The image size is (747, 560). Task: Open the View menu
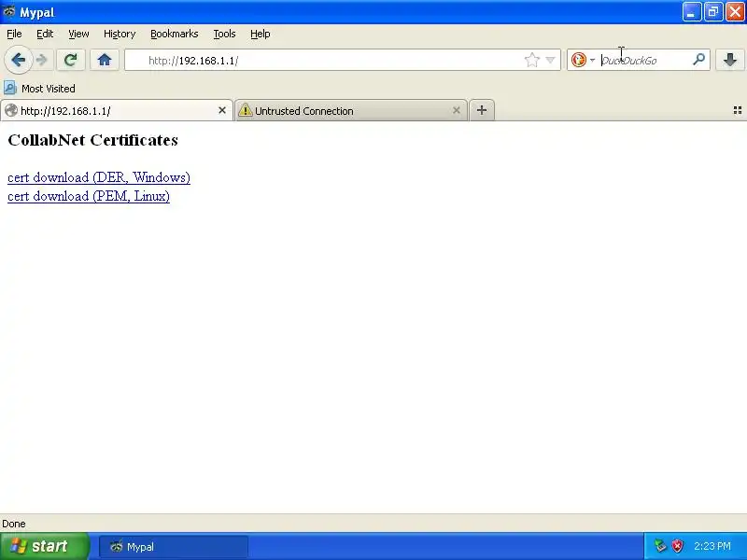[x=78, y=34]
